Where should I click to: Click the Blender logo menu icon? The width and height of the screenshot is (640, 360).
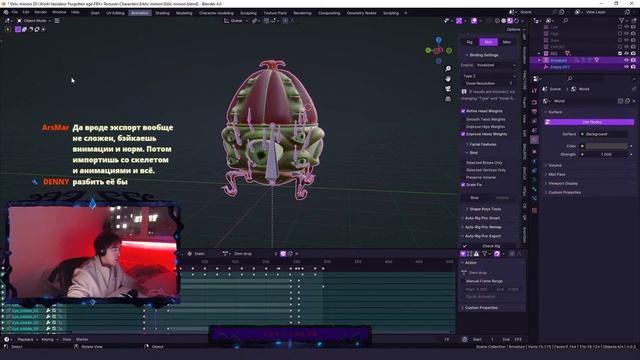click(x=6, y=12)
